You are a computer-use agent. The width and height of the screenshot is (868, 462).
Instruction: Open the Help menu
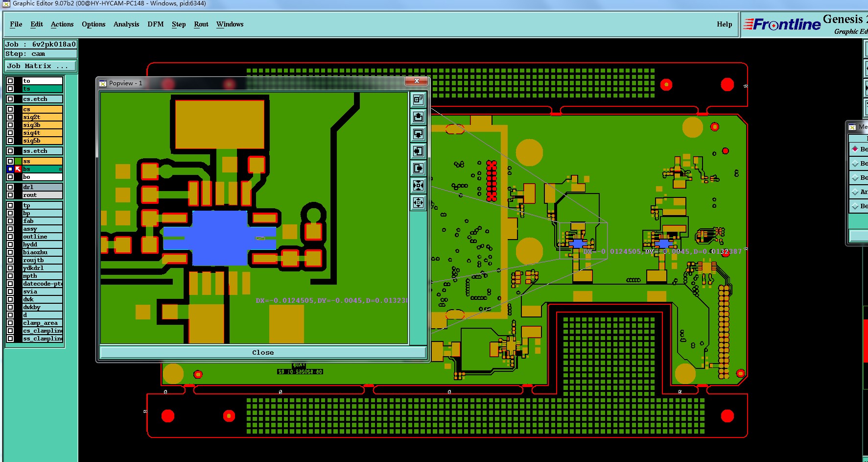[725, 24]
